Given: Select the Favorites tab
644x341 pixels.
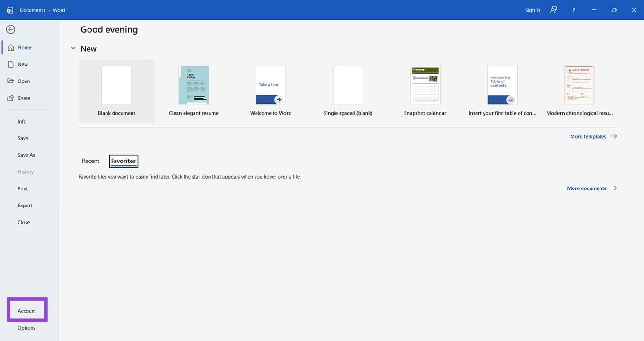Looking at the screenshot, I should pos(123,161).
